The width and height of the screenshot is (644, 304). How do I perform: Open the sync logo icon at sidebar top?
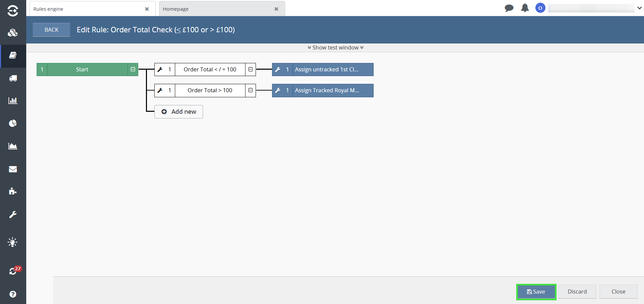coord(13,11)
